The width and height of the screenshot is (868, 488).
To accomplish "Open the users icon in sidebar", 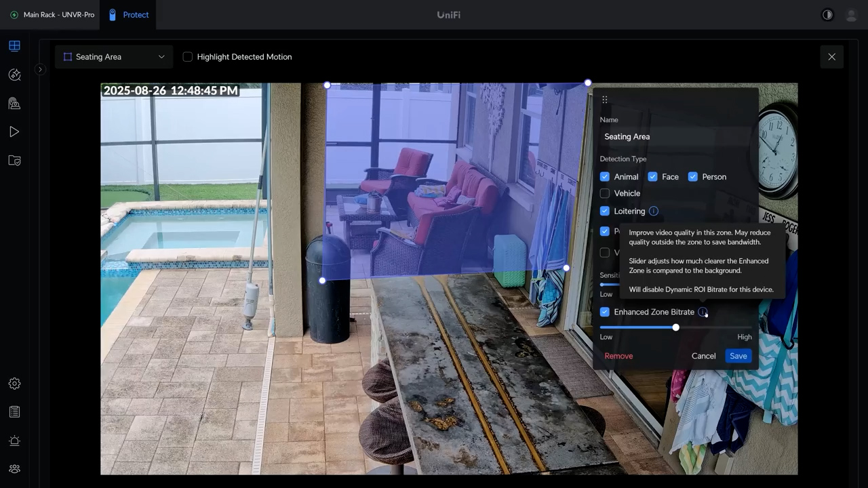I will tap(14, 469).
